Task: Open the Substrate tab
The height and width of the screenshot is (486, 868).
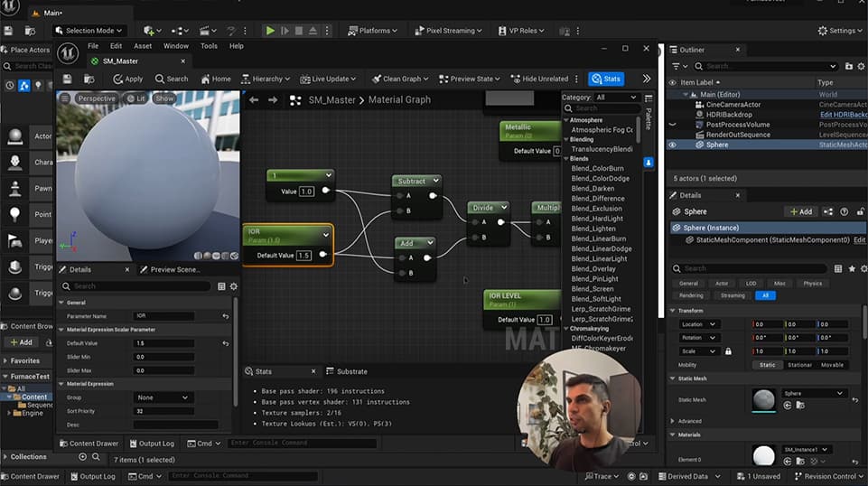Action: coord(347,371)
